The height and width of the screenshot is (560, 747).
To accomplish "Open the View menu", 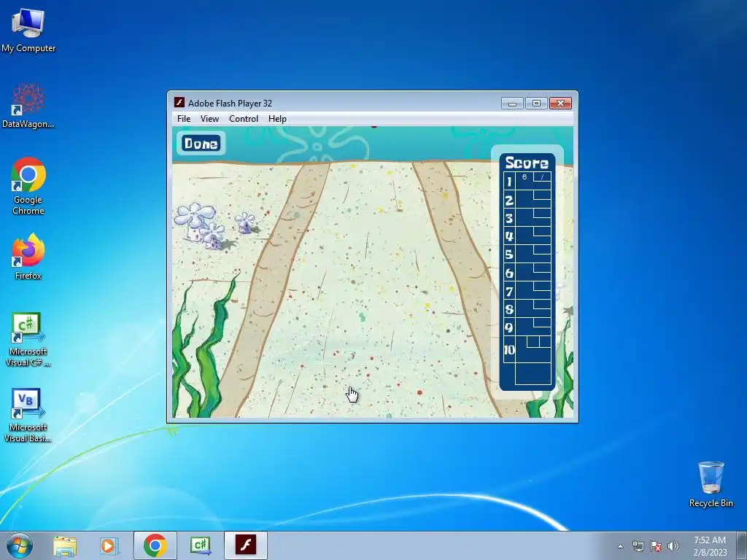I will [x=209, y=119].
